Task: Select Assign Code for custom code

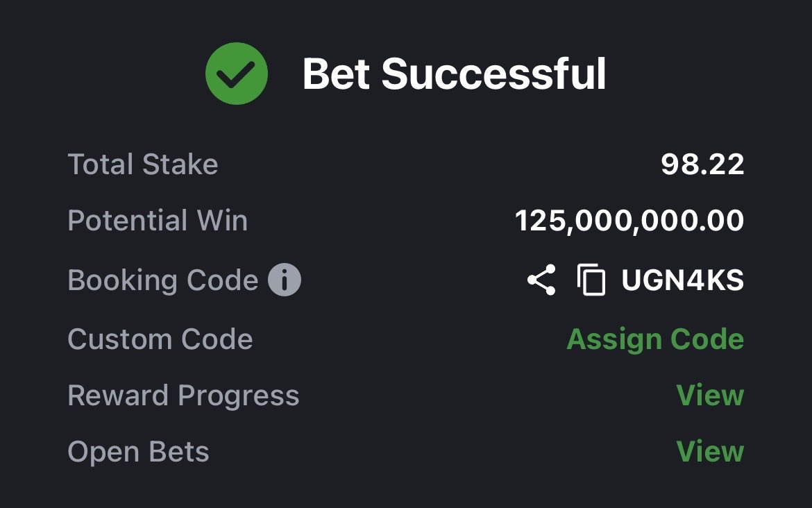Action: (x=655, y=339)
